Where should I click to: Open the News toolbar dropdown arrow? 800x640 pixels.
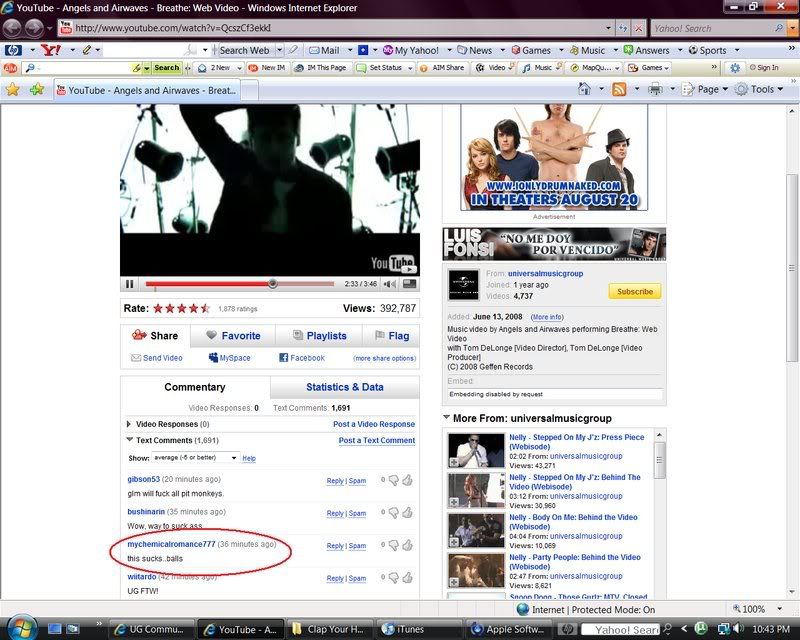coord(502,50)
